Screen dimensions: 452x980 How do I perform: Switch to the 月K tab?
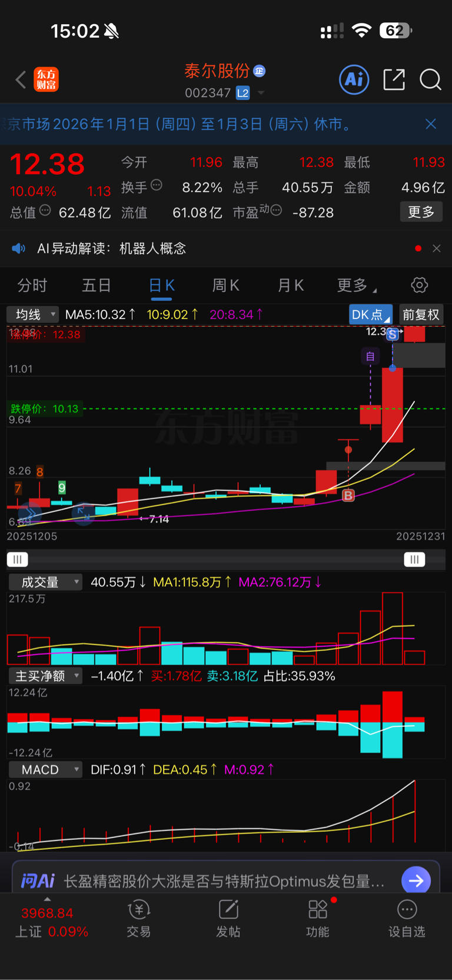tap(290, 285)
